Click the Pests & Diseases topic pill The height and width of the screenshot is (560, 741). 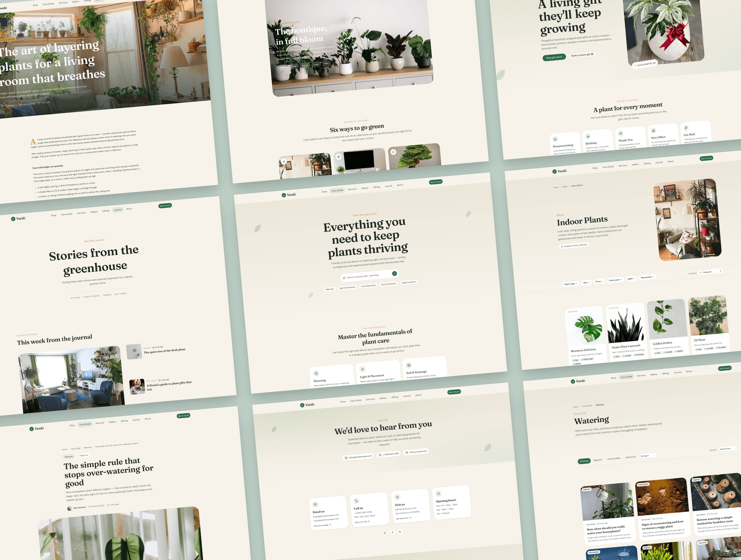click(x=388, y=284)
